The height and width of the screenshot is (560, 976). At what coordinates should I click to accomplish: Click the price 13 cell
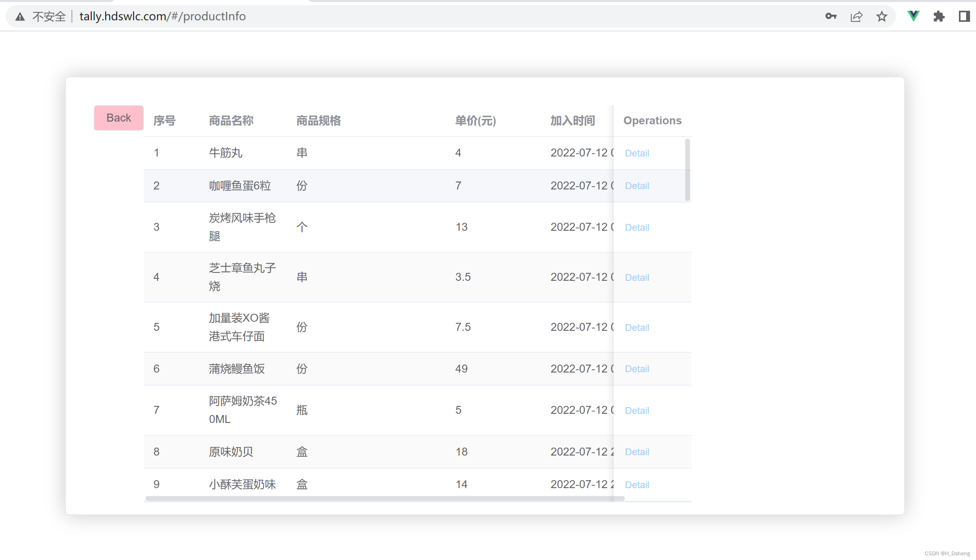click(x=462, y=227)
